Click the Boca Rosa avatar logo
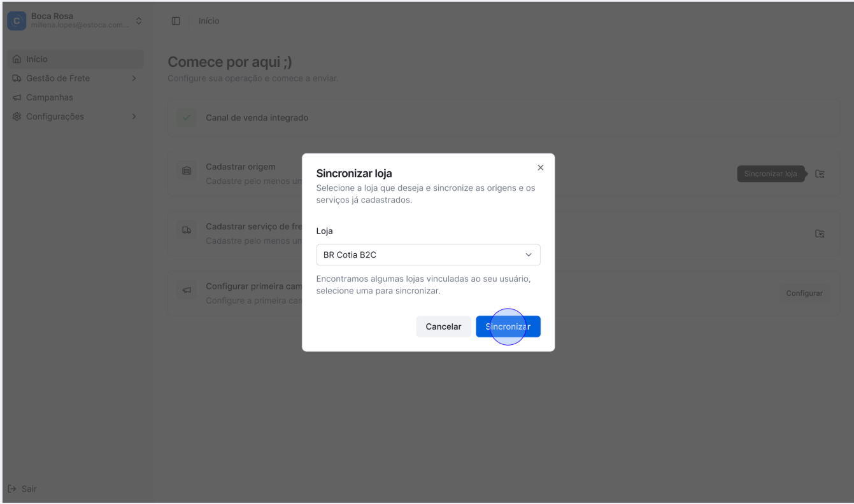This screenshot has width=854, height=504. point(17,20)
